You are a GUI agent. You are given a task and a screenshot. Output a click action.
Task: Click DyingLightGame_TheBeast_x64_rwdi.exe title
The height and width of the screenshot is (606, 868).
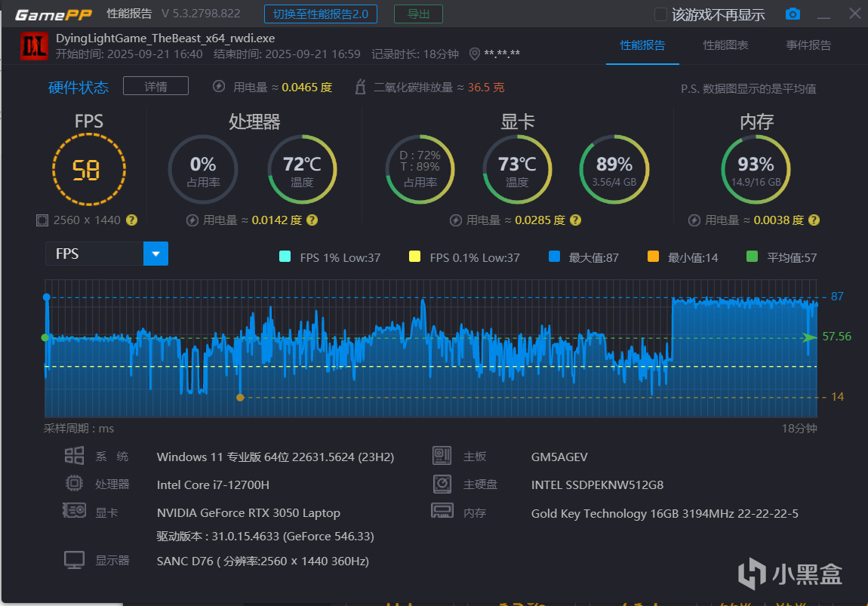[165, 38]
